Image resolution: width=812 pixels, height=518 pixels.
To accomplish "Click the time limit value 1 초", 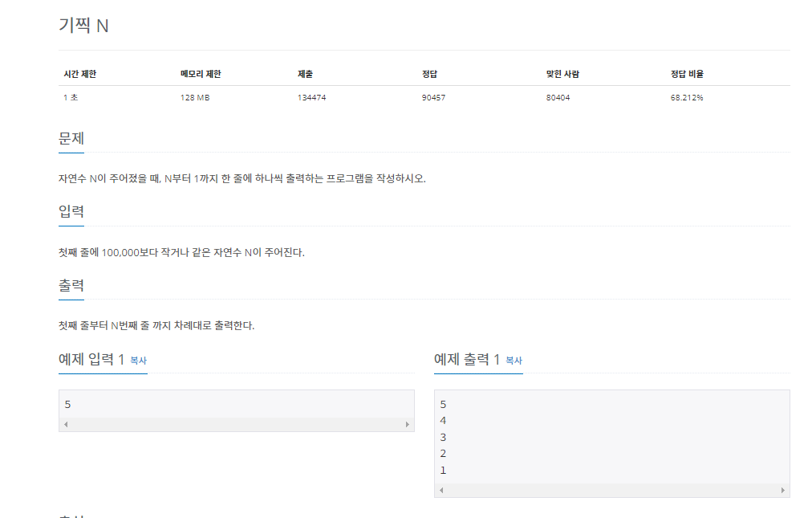I will click(71, 97).
